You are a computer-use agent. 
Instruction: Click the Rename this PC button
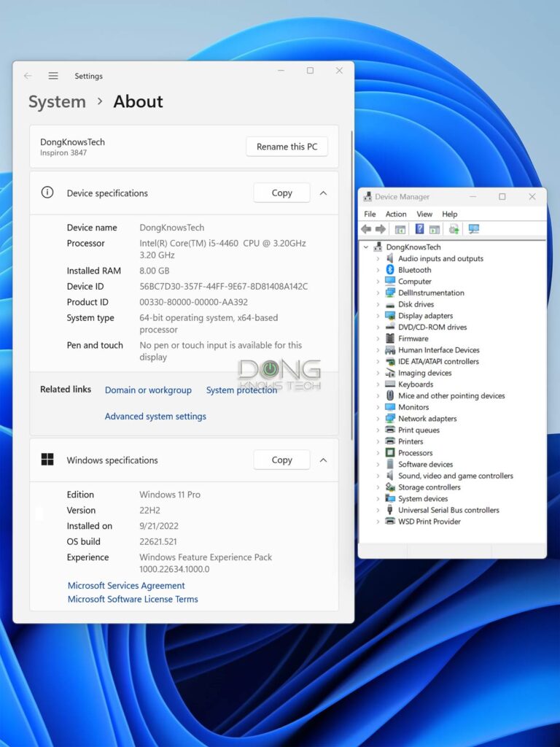coord(287,146)
